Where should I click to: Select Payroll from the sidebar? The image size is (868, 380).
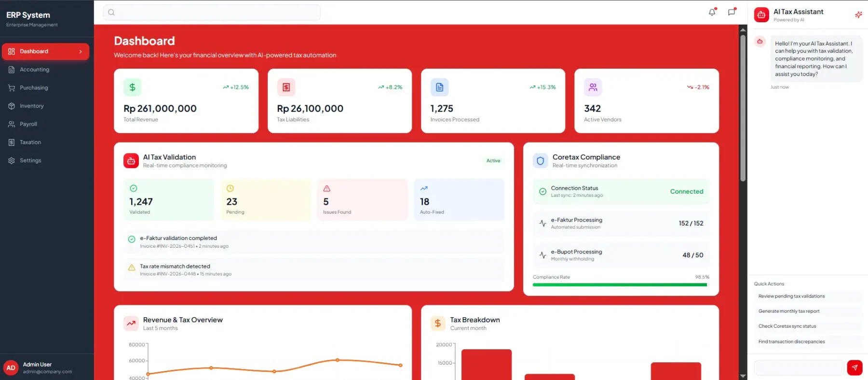pos(46,124)
